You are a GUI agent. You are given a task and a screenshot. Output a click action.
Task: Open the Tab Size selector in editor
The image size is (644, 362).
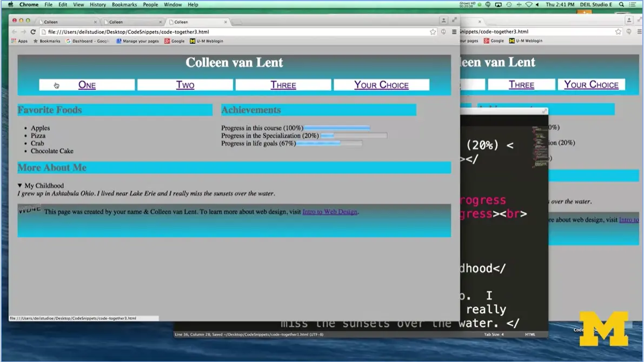coord(493,334)
